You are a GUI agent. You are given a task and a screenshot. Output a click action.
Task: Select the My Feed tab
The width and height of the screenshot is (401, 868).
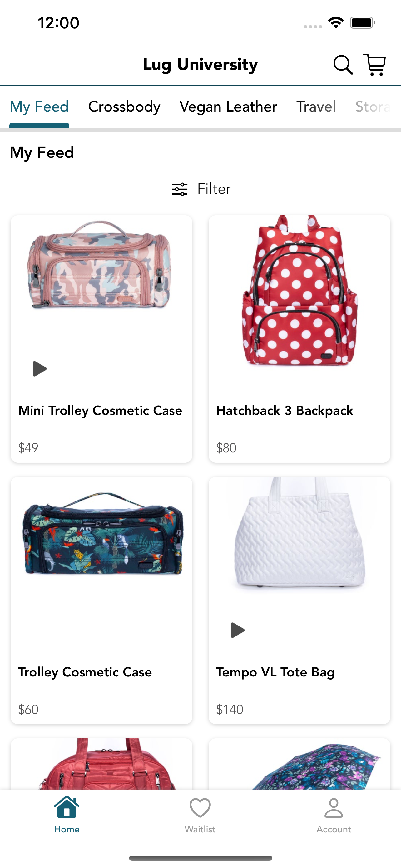tap(39, 107)
